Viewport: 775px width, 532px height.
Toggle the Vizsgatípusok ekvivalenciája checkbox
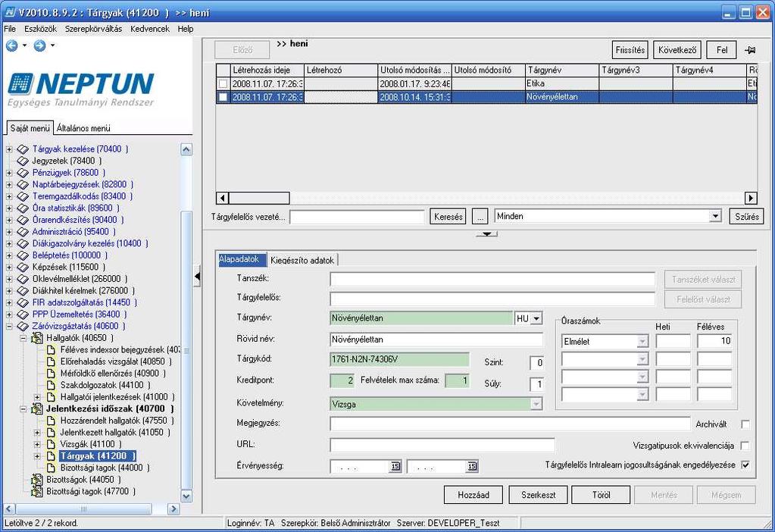point(745,446)
